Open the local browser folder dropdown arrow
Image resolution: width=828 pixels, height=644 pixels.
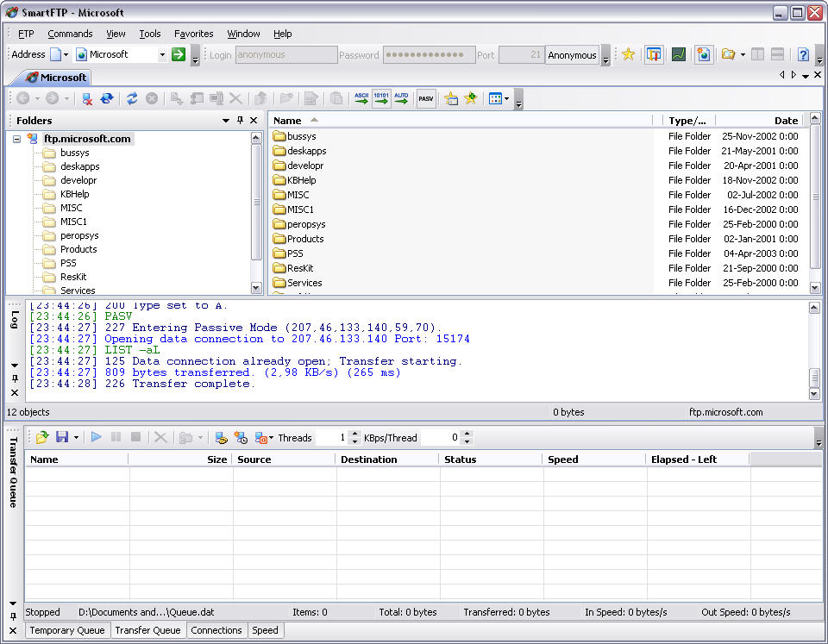point(743,54)
